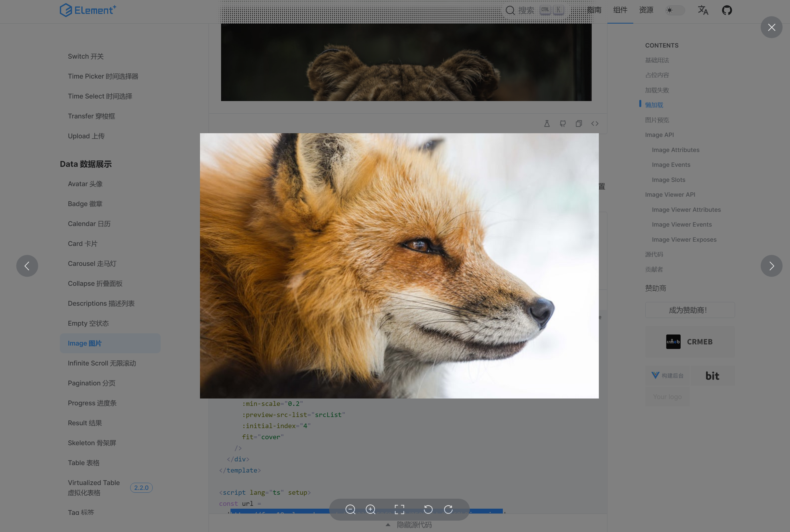Click the 搜索 search box
790x532 pixels.
(x=534, y=10)
